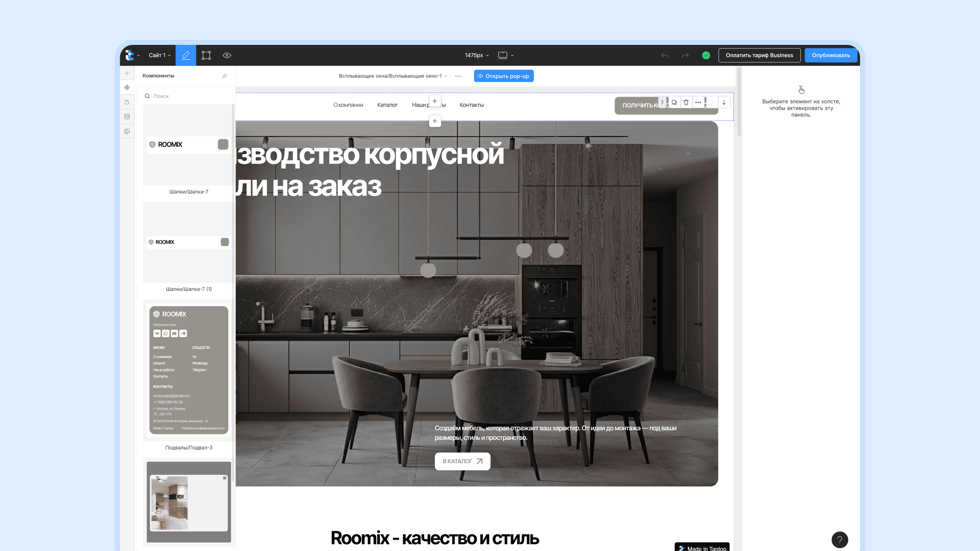Open the add element plus icon
The width and height of the screenshot is (980, 551).
click(x=127, y=73)
